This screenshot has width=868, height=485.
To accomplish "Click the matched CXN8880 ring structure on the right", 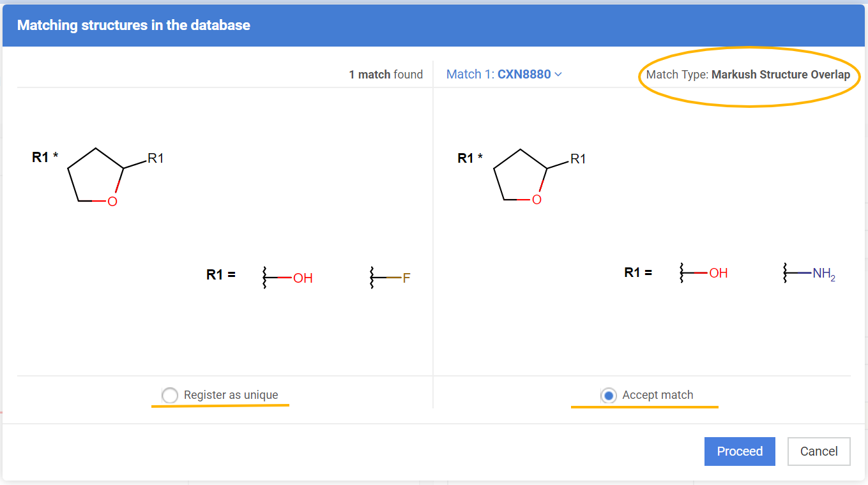I will point(521,177).
